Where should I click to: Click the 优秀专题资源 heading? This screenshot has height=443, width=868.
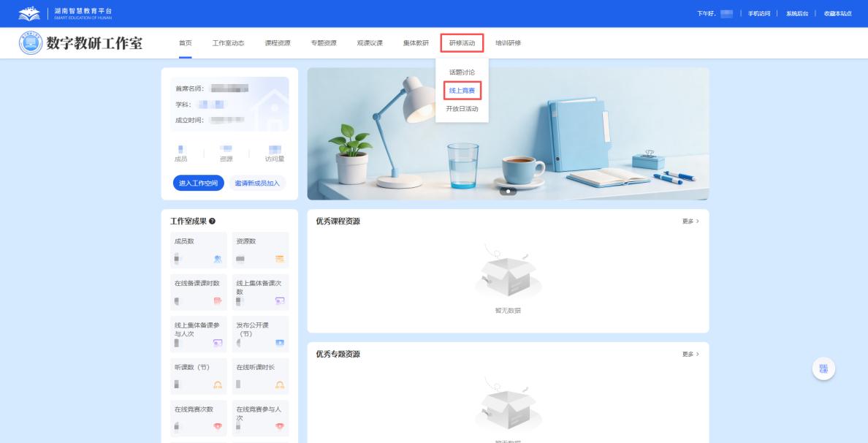point(338,354)
